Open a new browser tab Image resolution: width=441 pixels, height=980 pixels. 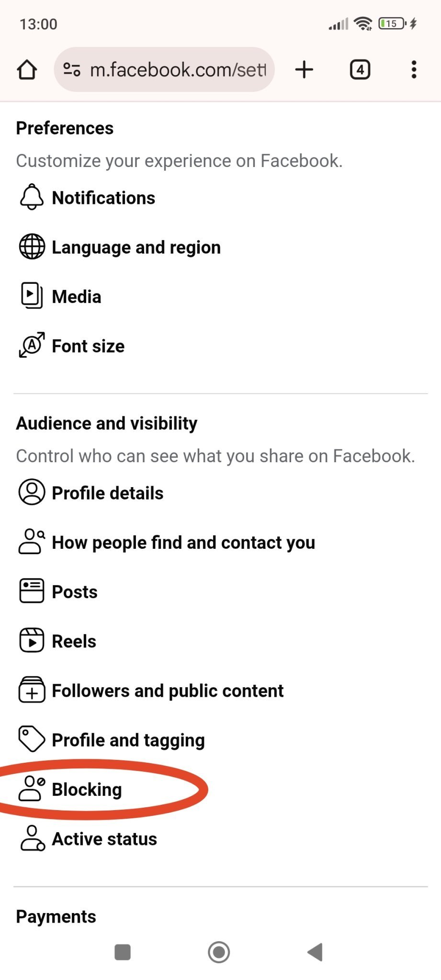coord(304,70)
